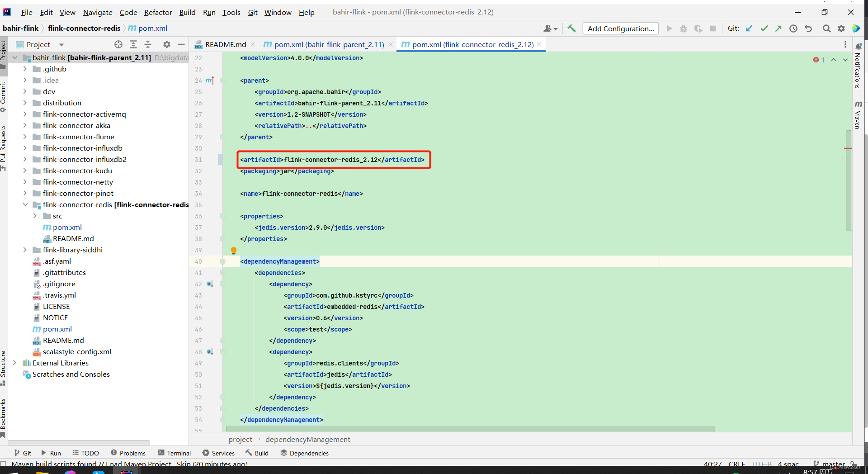Click Add Configuration button
Screen dimensions: 868x474
(x=620, y=28)
